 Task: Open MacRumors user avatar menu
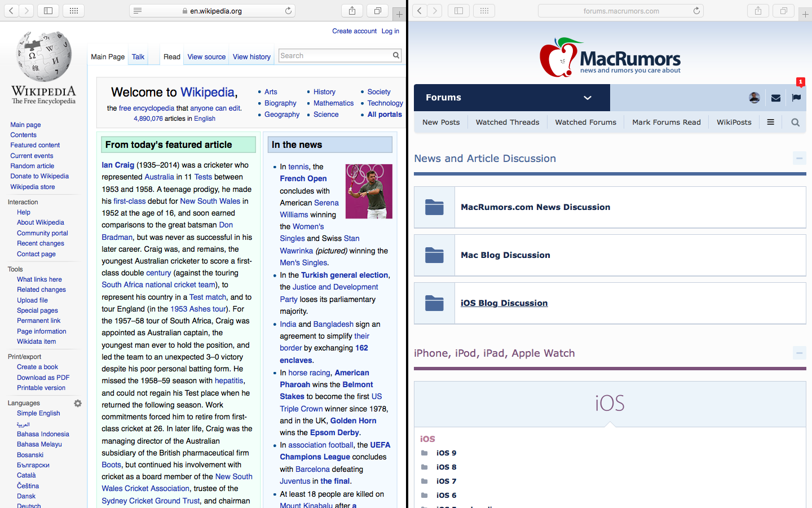point(754,98)
